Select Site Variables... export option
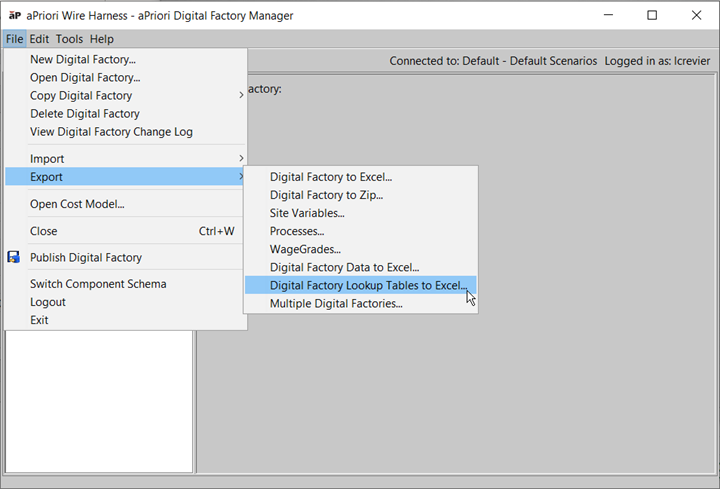This screenshot has height=489, width=720. 360,213
